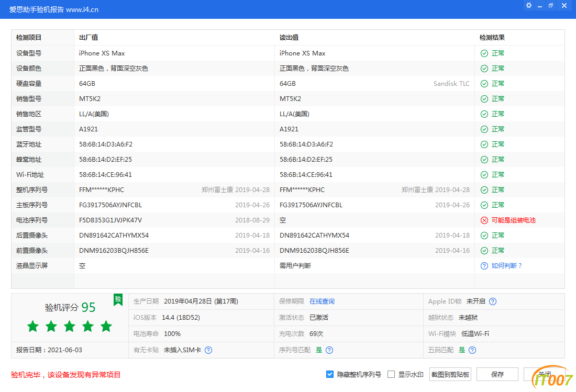This screenshot has width=576, height=392.
Task: Click 需用户判断 in 液晶显示屏 row
Action: [x=295, y=266]
